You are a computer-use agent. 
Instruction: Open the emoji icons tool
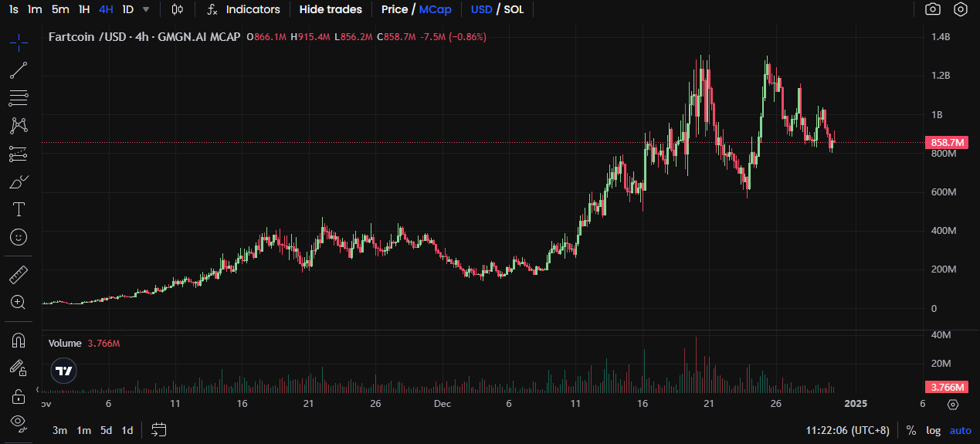pos(19,237)
